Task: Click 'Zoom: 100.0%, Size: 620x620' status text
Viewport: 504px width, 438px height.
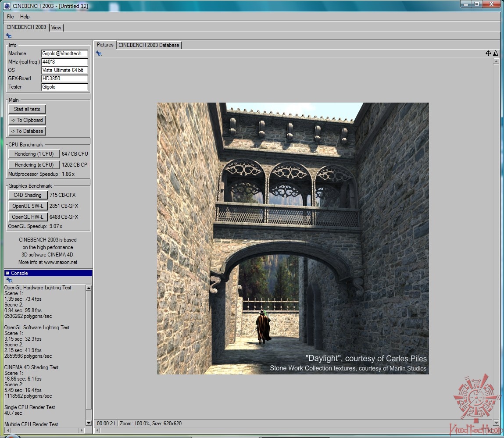Action: (x=150, y=424)
